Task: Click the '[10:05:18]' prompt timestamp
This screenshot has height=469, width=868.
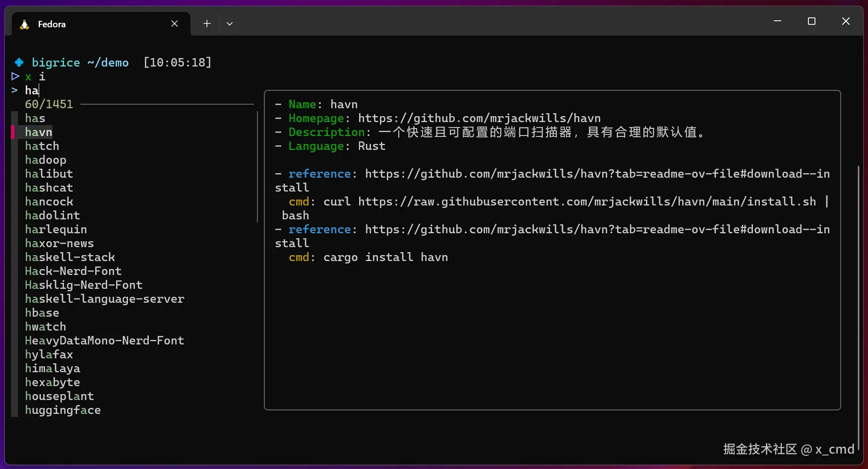Action: (178, 63)
